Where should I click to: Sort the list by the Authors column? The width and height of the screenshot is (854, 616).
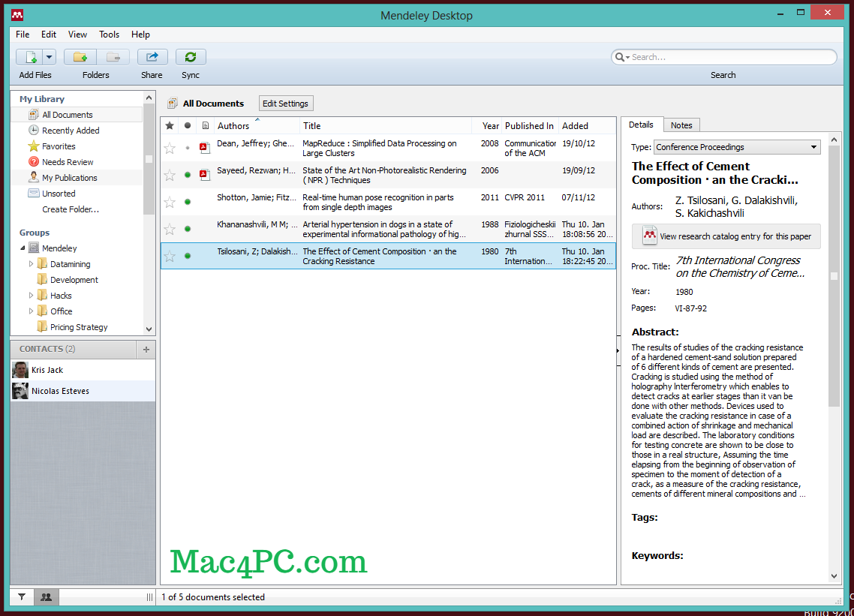tap(257, 126)
